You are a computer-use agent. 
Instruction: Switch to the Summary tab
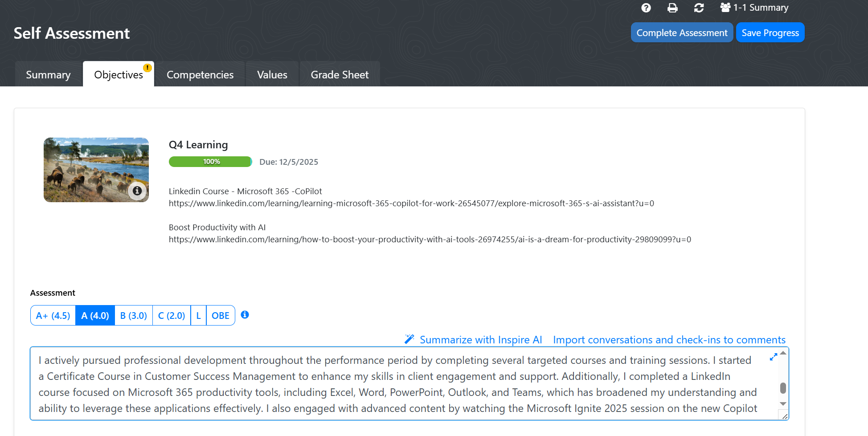point(48,75)
